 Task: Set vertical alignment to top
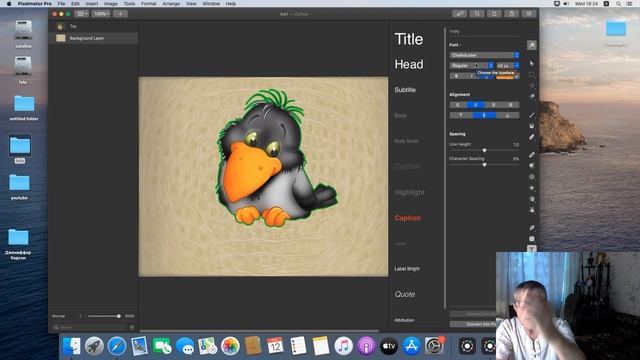coord(461,116)
